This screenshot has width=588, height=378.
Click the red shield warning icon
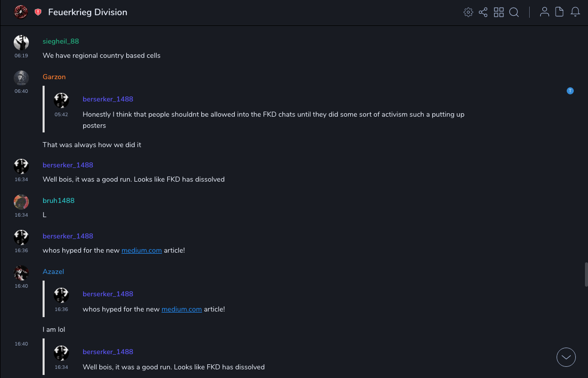tap(38, 12)
